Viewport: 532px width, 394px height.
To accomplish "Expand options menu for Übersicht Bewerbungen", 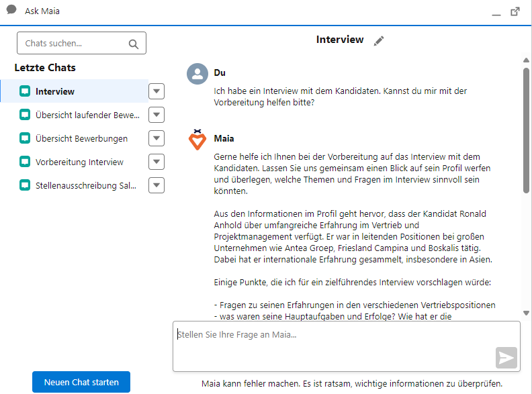I will [156, 138].
